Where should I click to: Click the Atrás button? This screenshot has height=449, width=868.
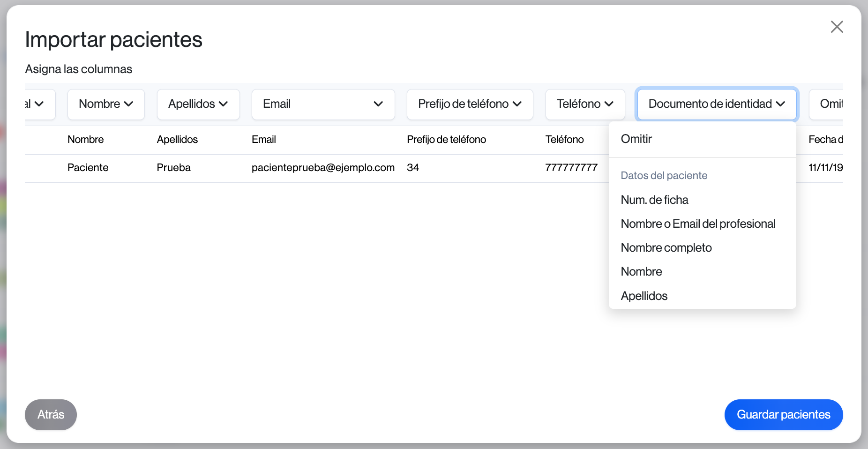click(x=51, y=415)
